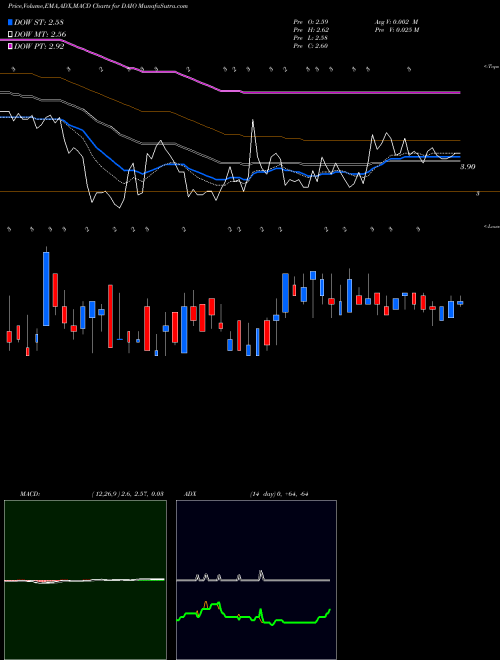The height and width of the screenshot is (660, 500).
Task: Click the white DOW MT legend swatch
Action: 10,34
